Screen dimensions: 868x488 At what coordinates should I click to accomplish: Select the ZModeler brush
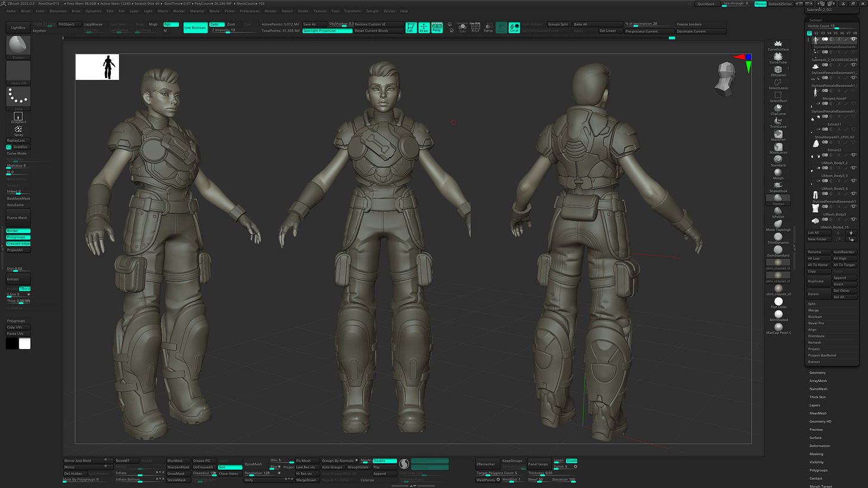pyautogui.click(x=778, y=69)
